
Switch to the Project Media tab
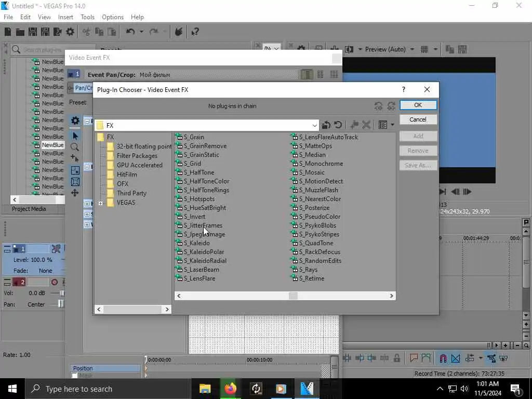pos(29,209)
